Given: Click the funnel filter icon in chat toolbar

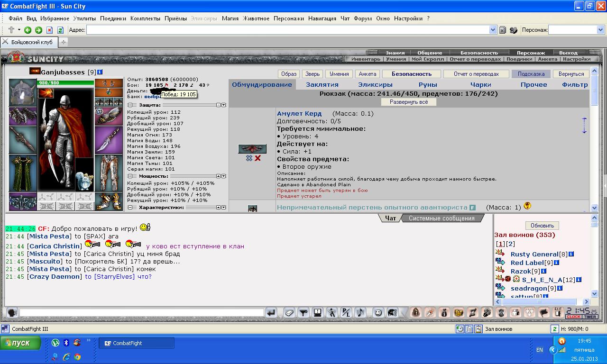Looking at the screenshot, I should click(x=303, y=312).
